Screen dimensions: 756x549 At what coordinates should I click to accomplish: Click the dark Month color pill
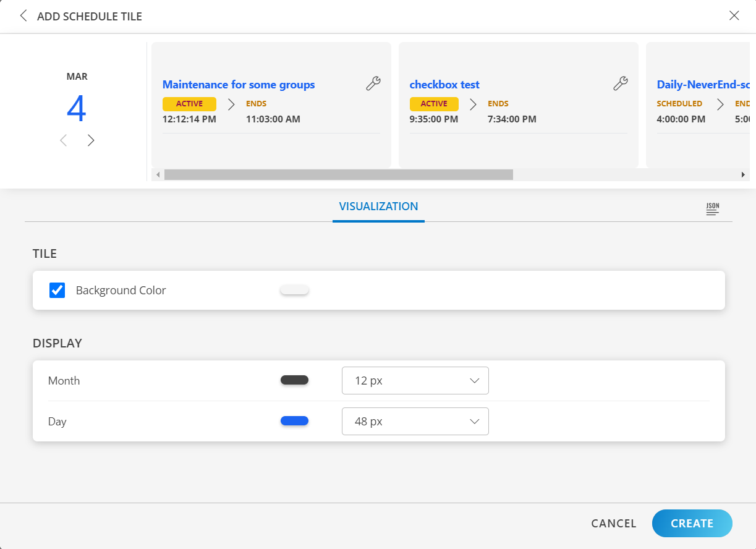(x=294, y=380)
